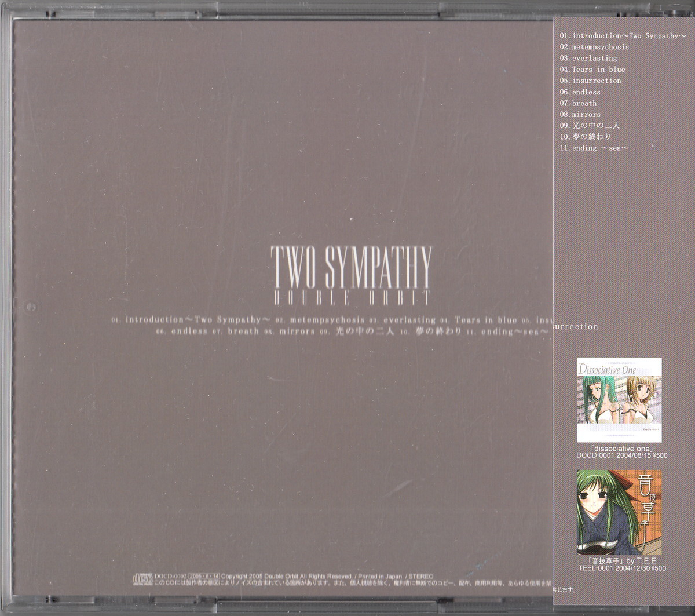Click 'Tears in blue' in the center track line

[485, 319]
